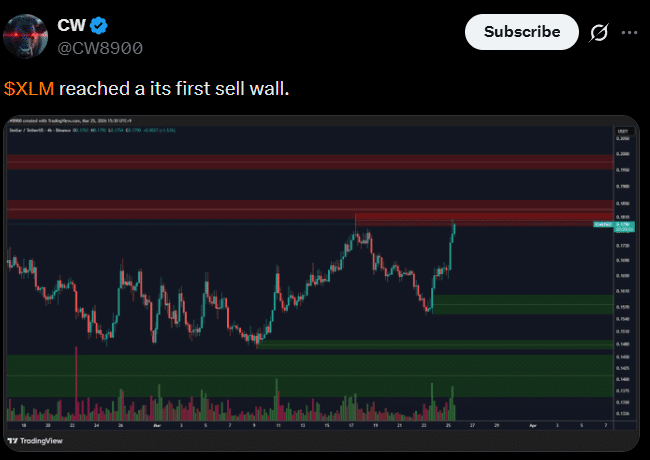Click the price axis on chart's right

[x=623, y=280]
